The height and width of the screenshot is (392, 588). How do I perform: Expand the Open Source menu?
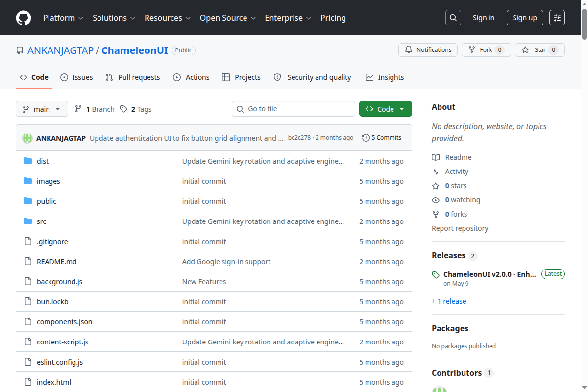pyautogui.click(x=228, y=18)
